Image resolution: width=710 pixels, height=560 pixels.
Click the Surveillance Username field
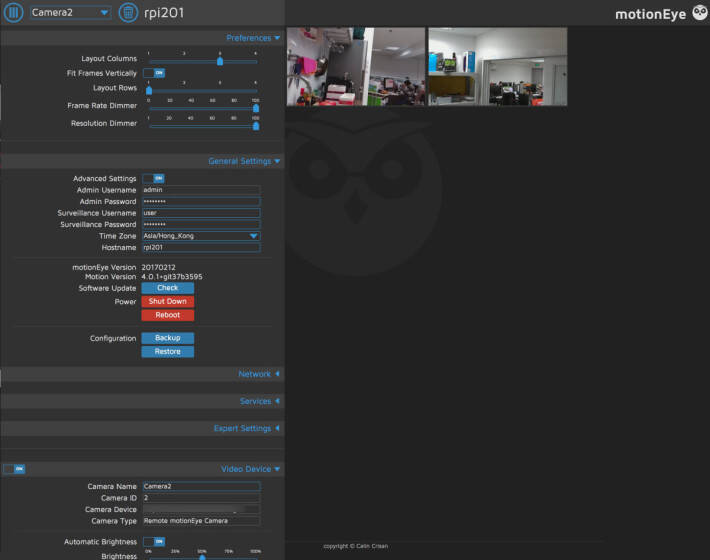[x=201, y=213]
